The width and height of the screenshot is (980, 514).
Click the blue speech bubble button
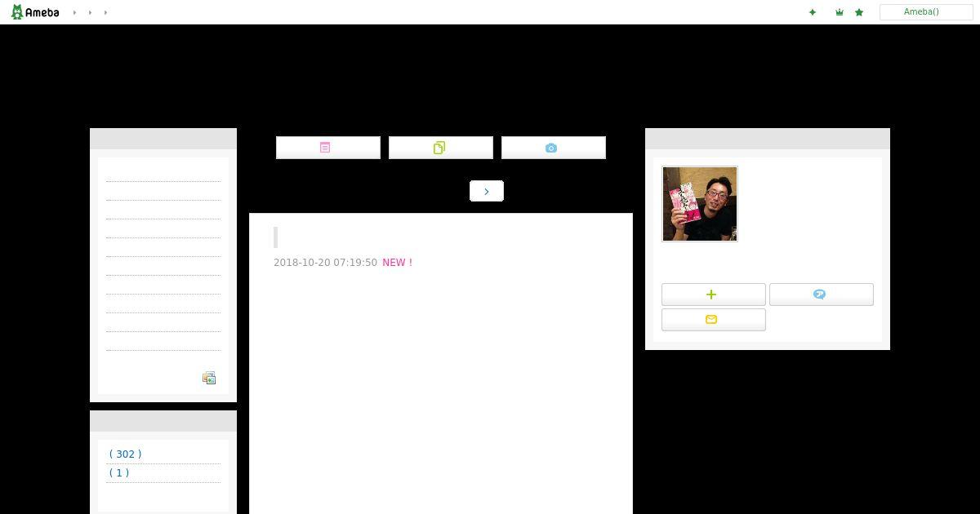click(822, 295)
